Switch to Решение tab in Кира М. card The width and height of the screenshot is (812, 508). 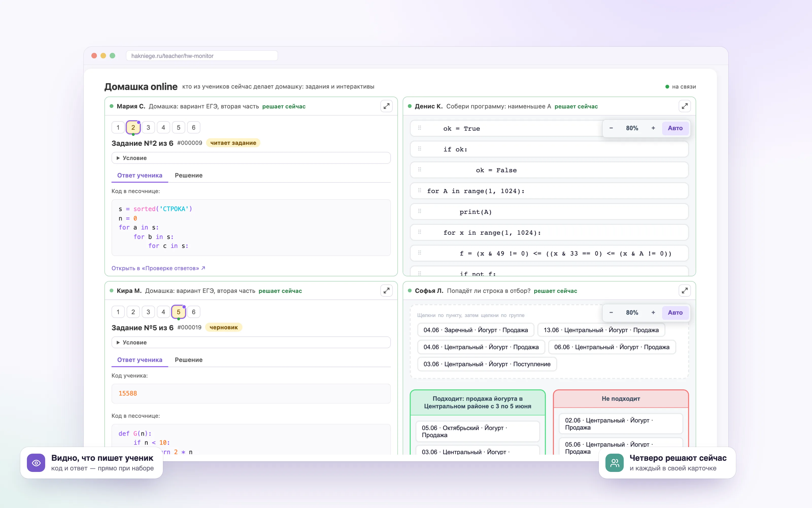coord(189,360)
